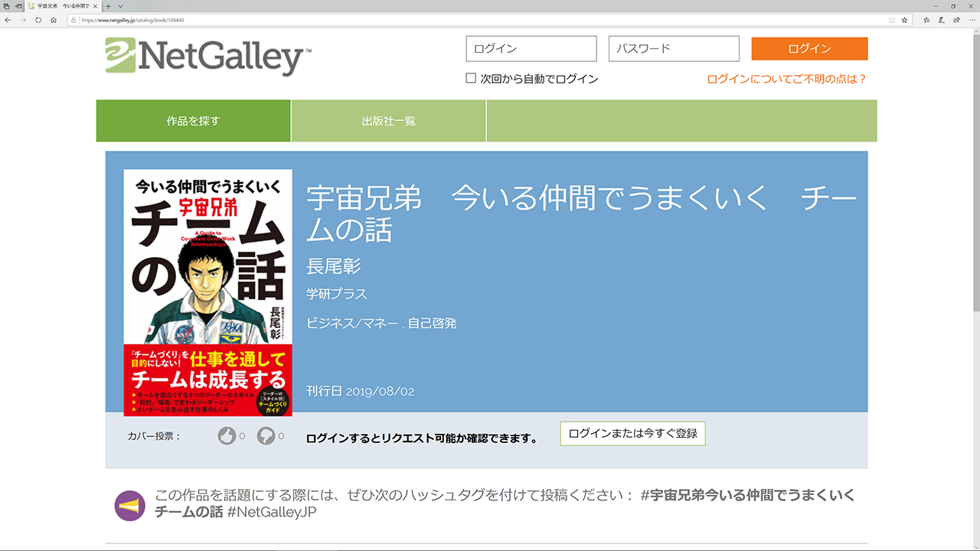Add this page to favorites star

point(904,20)
